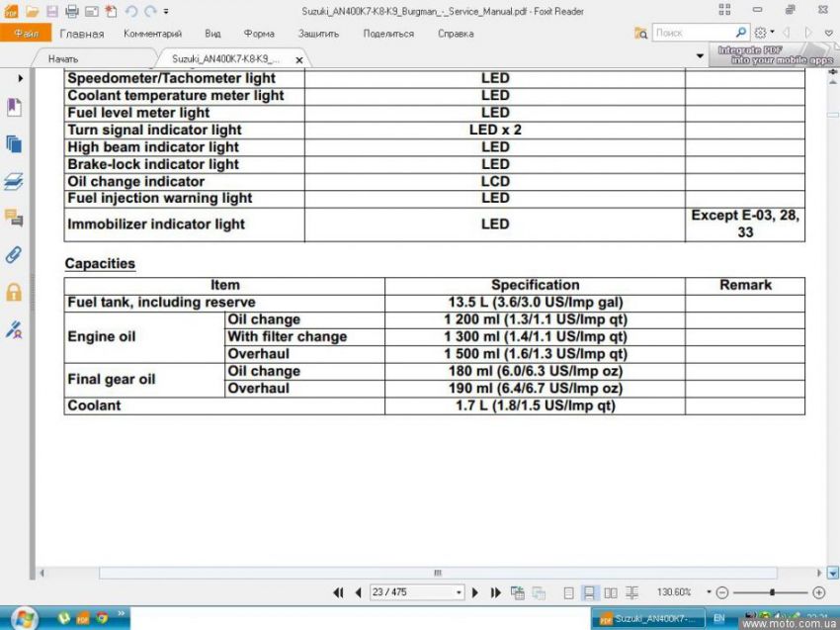Click the horizontal scrollbar thumb

438,573
